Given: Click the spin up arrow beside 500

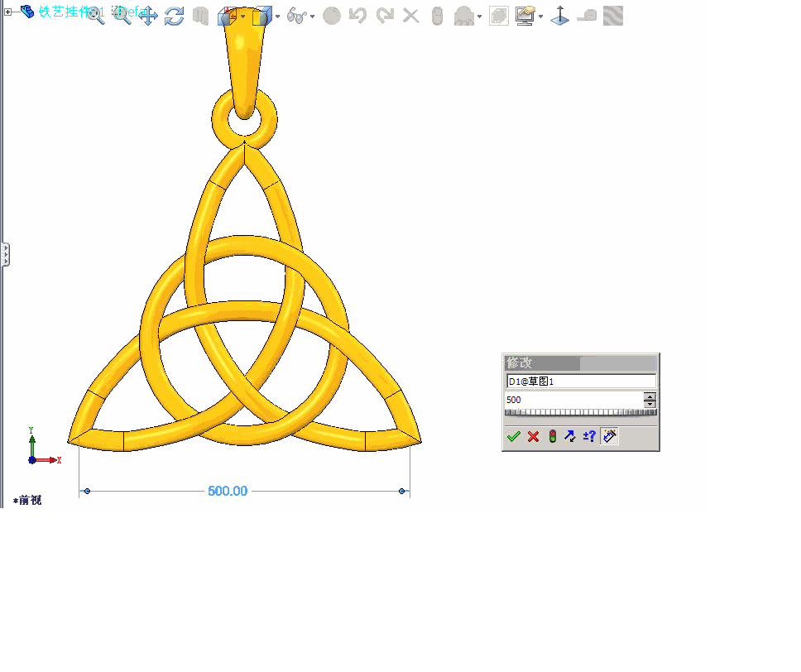Looking at the screenshot, I should [x=650, y=396].
